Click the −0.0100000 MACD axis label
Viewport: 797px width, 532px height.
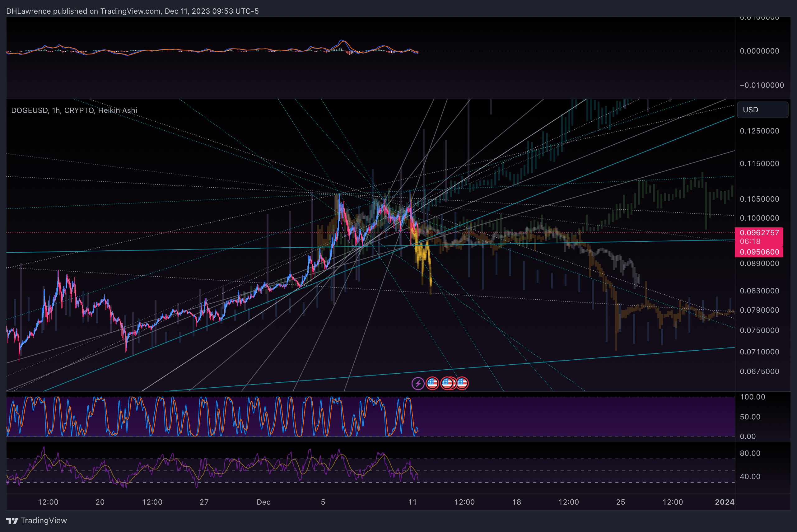coord(762,85)
